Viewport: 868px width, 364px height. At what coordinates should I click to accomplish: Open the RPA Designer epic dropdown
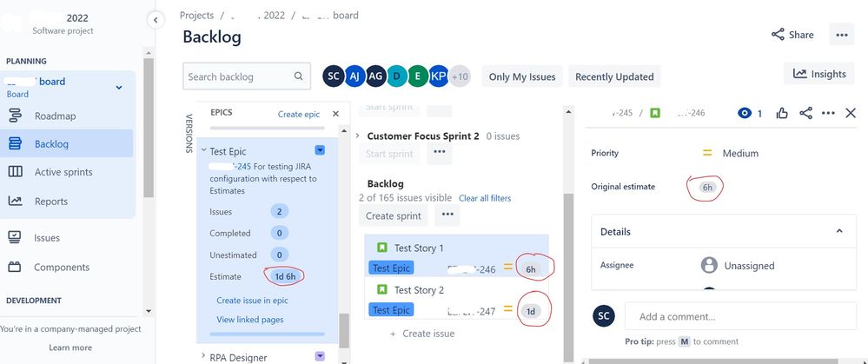(320, 356)
